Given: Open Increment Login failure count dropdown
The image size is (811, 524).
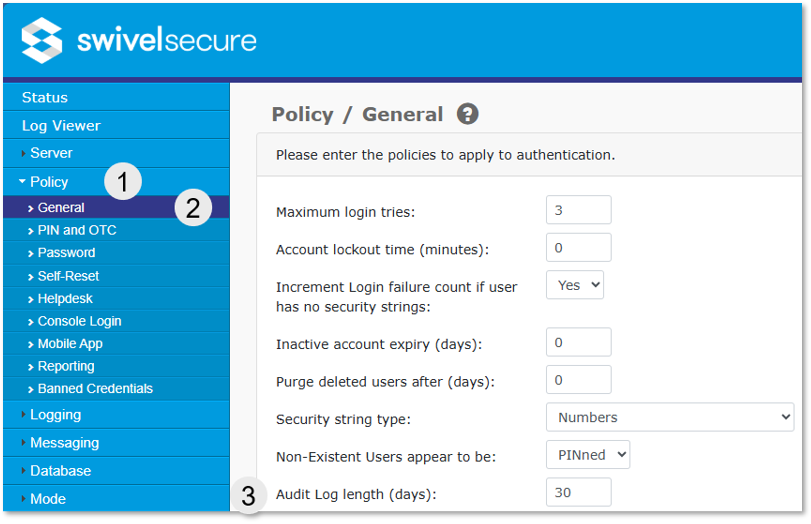Looking at the screenshot, I should pos(575,285).
